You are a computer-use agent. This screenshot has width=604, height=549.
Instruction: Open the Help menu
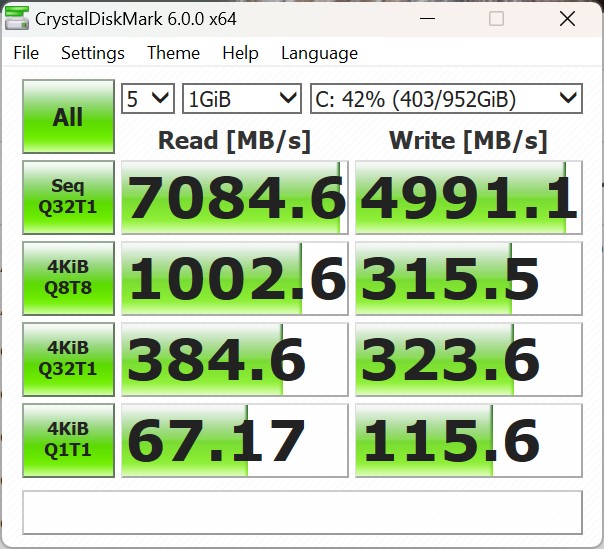240,53
